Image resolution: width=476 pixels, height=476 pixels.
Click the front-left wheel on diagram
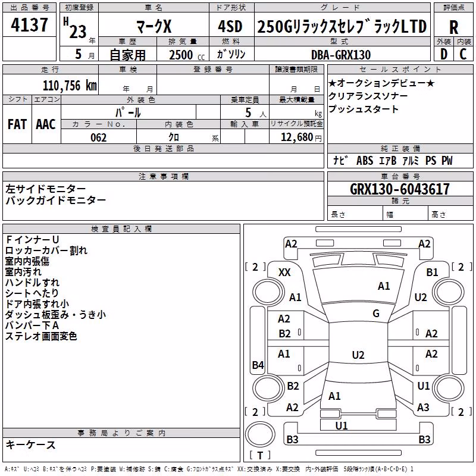click(268, 292)
